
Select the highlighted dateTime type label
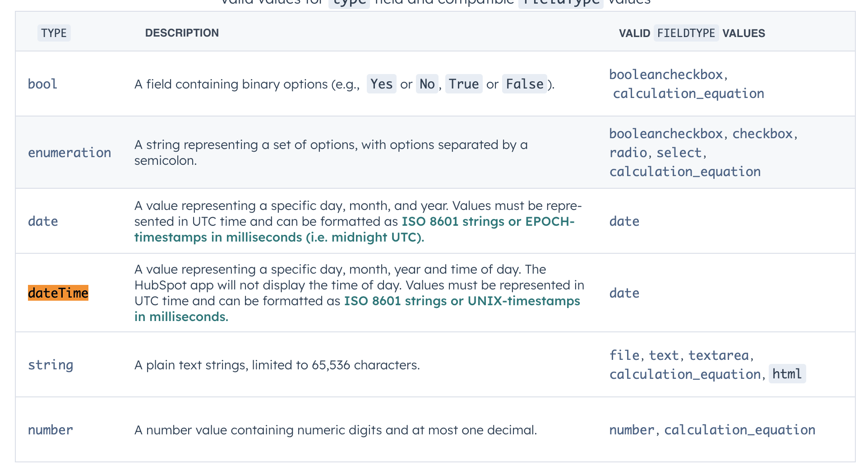coord(58,293)
